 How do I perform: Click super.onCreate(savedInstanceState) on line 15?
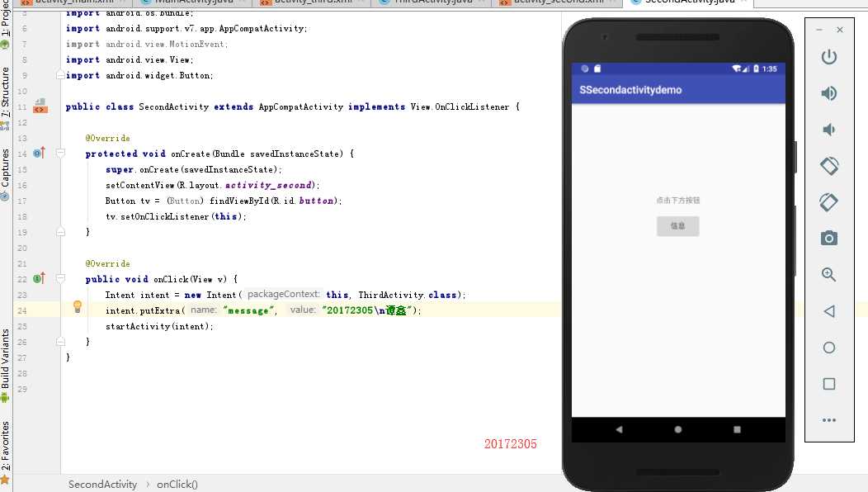pos(193,169)
